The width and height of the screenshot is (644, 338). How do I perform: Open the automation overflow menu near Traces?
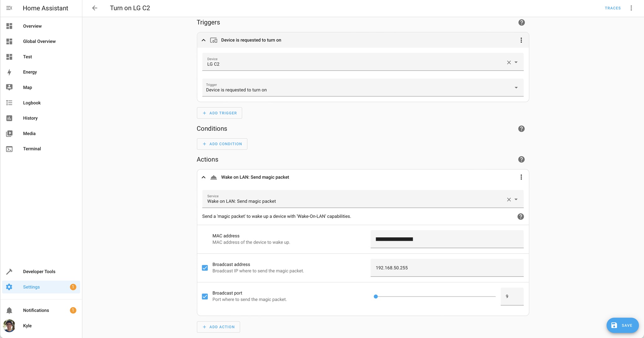(631, 8)
